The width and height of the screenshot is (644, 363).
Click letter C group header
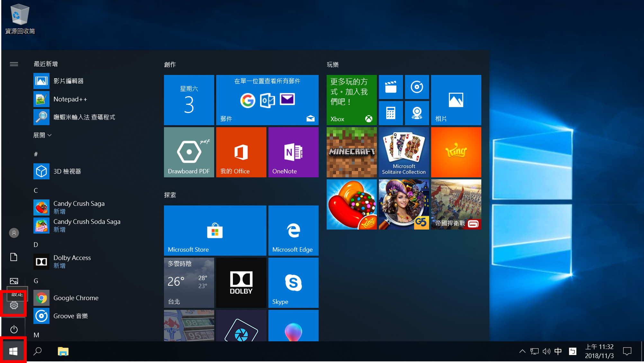pyautogui.click(x=36, y=190)
